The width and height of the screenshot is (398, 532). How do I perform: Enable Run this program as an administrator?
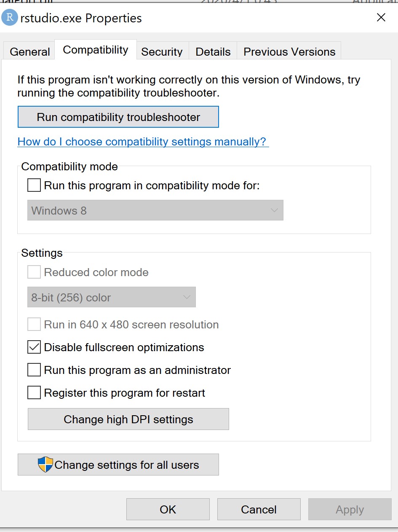(34, 370)
